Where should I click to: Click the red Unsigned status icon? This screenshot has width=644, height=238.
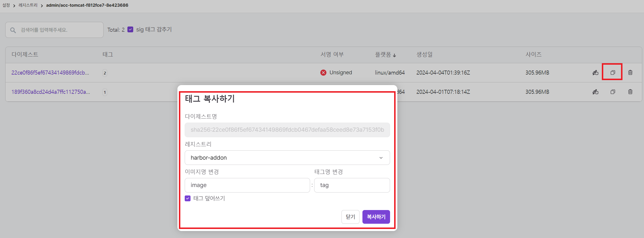tap(323, 73)
